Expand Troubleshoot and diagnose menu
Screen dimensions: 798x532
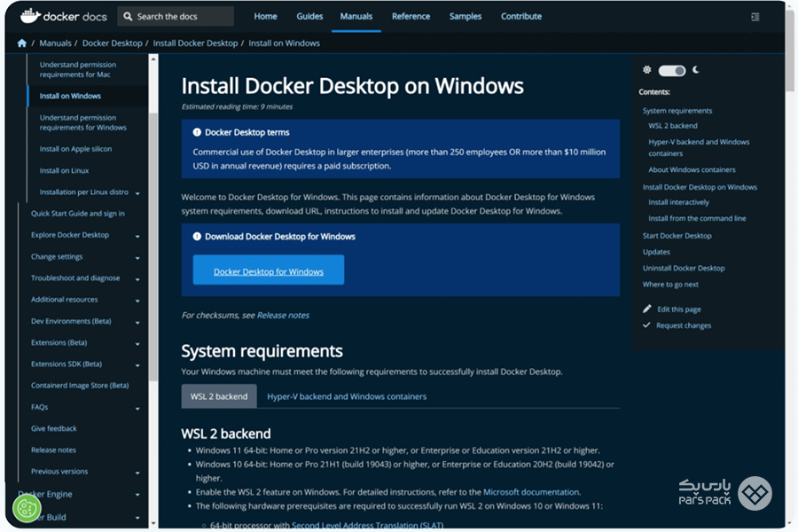137,278
